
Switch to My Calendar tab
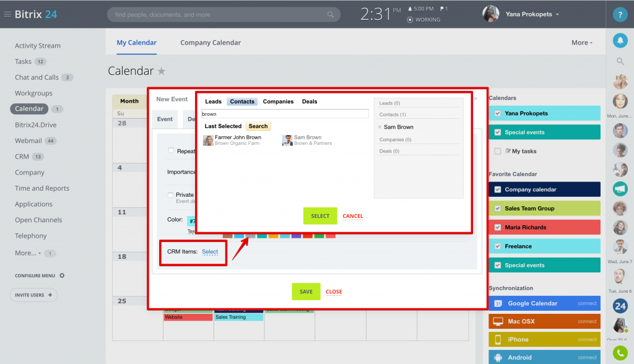point(136,43)
